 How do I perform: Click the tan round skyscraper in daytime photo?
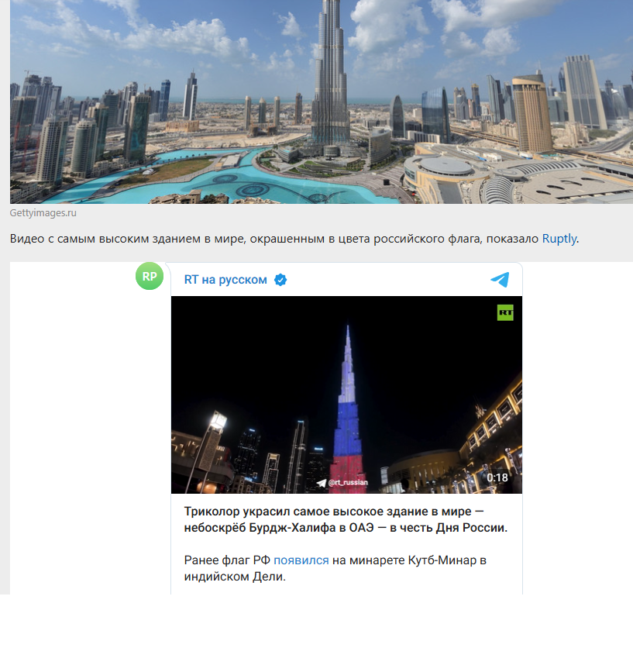click(532, 112)
